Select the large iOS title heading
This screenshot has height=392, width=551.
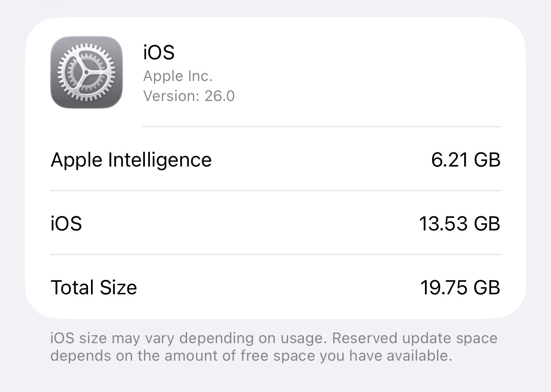[x=159, y=53]
